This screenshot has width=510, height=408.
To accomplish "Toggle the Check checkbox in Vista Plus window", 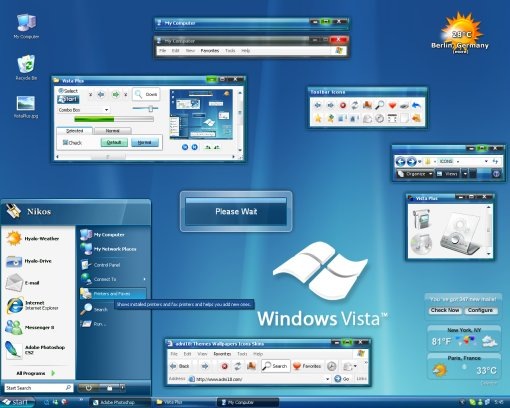I will tap(72, 143).
